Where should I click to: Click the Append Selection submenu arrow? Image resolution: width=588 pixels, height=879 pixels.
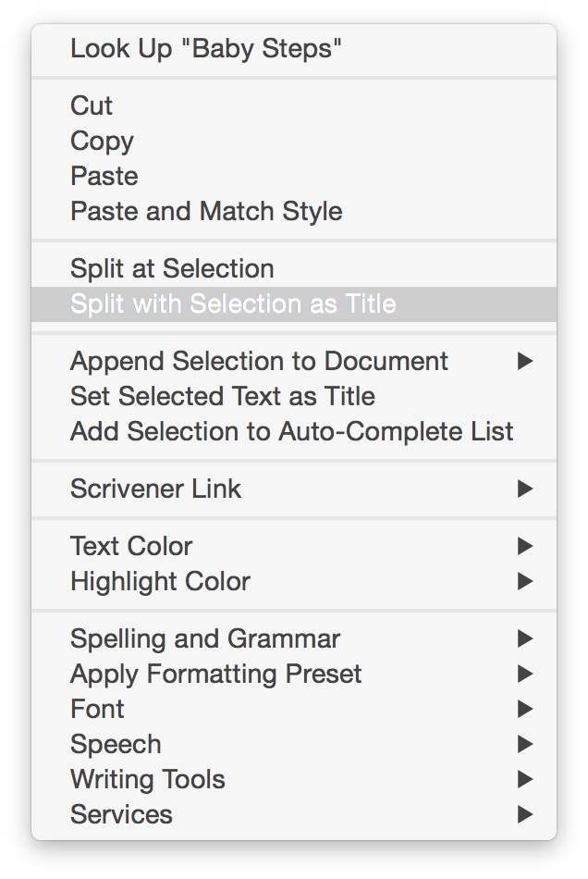tap(525, 362)
